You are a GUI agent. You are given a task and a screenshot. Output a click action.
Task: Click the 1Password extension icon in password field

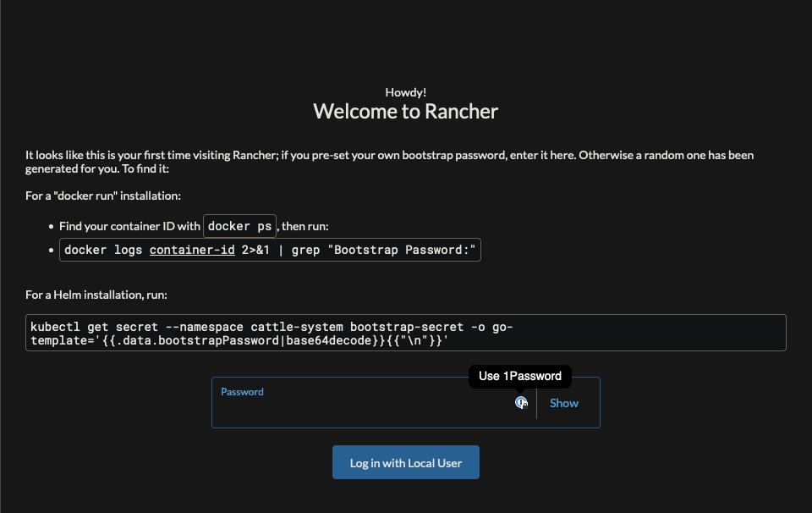click(x=521, y=403)
